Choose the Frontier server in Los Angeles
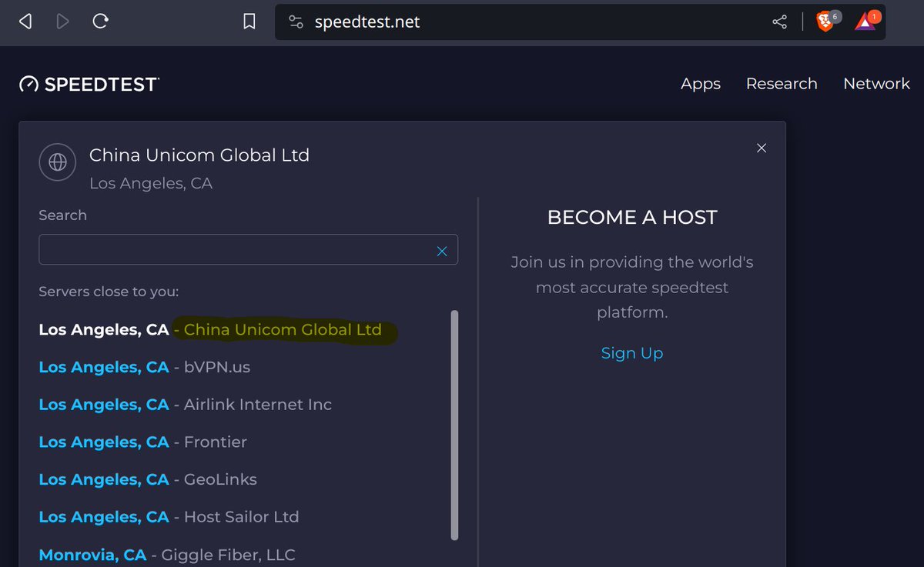 [143, 442]
